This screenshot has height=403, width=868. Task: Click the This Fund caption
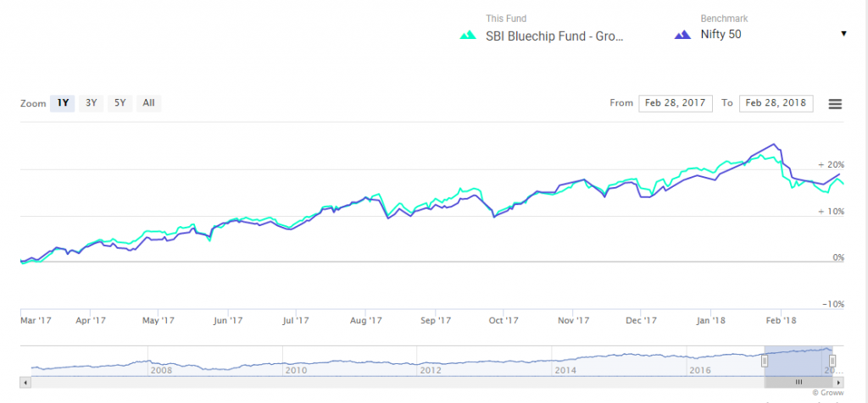[x=506, y=19]
